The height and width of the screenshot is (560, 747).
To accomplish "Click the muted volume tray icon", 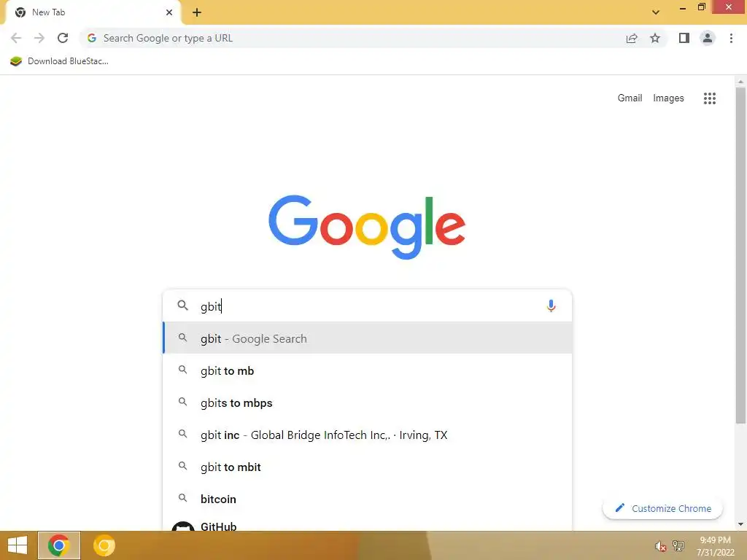I will point(660,546).
